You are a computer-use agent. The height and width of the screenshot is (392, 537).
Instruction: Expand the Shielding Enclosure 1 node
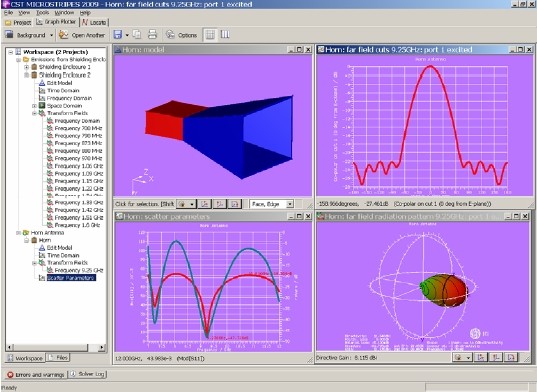click(x=26, y=67)
